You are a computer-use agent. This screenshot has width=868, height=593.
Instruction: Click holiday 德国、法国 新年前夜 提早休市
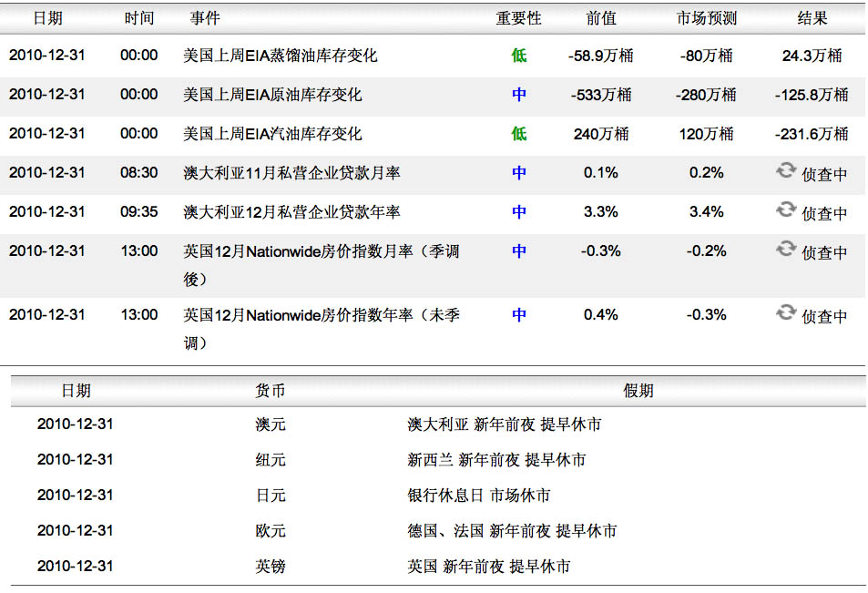point(512,531)
